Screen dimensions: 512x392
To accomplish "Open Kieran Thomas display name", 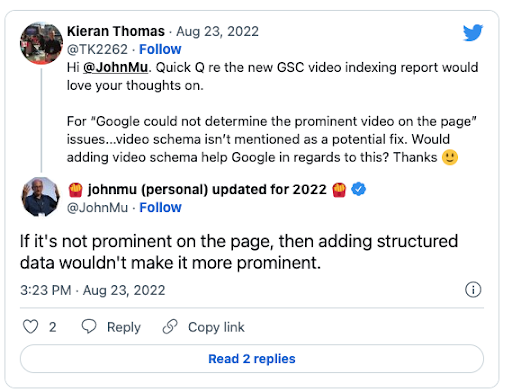I will [116, 31].
